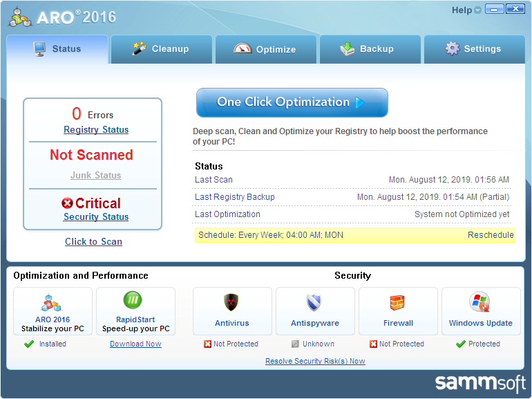Click the RapidStart green circle icon

[133, 300]
